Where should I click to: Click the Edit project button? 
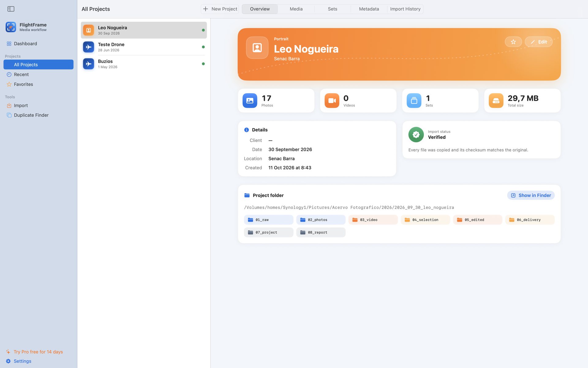point(539,42)
